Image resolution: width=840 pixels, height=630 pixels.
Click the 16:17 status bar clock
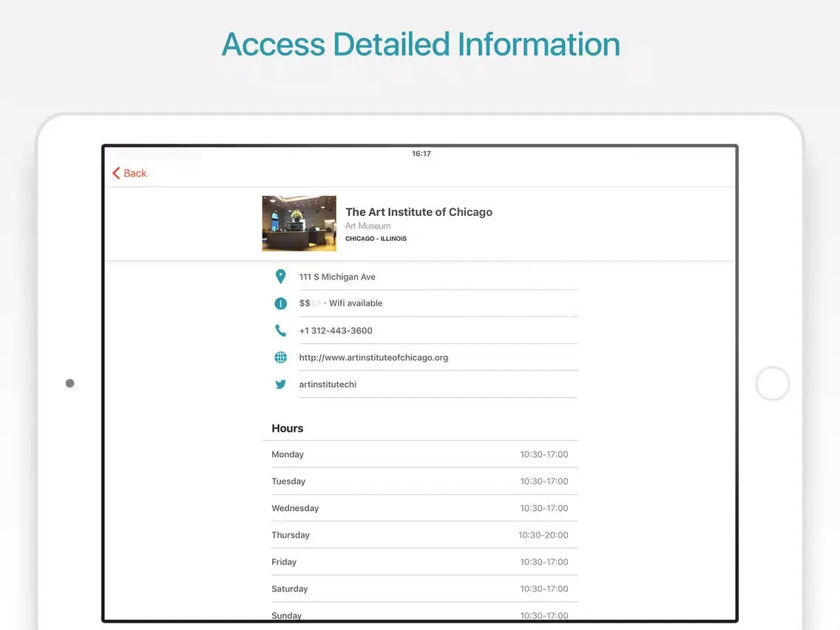coord(421,154)
